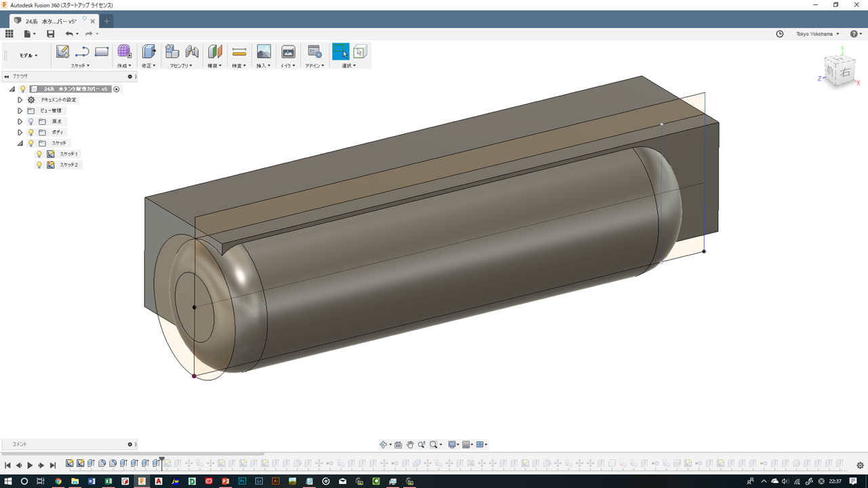Click the Create Form icon
868x488 pixels.
pyautogui.click(x=125, y=52)
